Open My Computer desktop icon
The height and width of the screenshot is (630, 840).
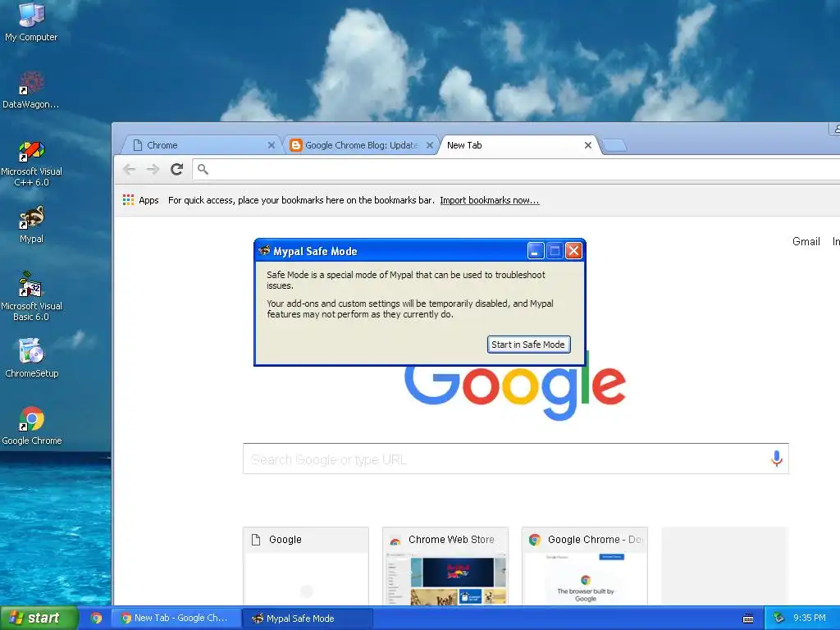tap(31, 21)
